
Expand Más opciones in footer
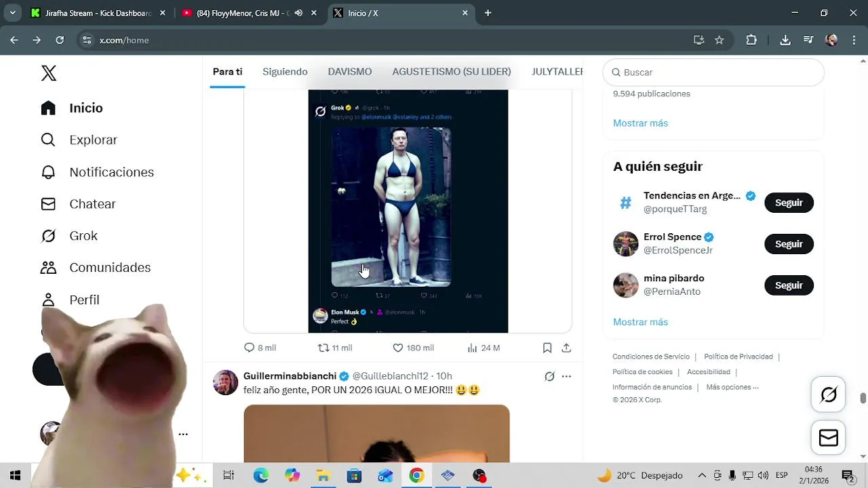click(x=732, y=387)
